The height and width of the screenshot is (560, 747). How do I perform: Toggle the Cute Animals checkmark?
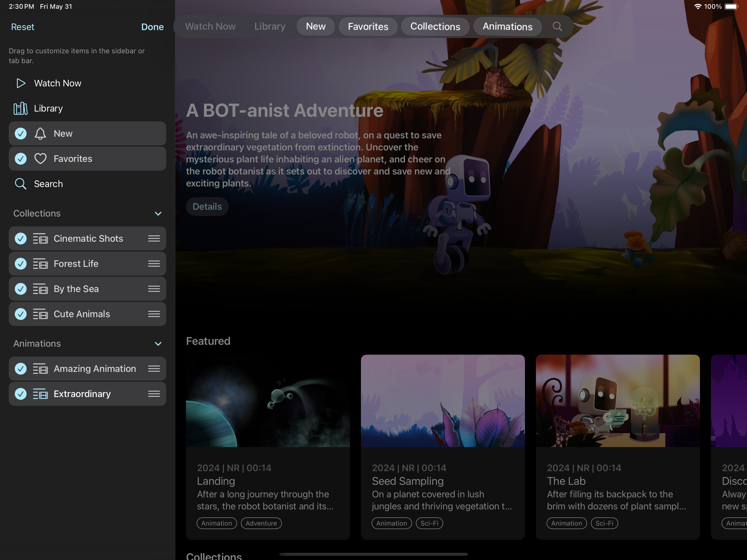coord(21,314)
